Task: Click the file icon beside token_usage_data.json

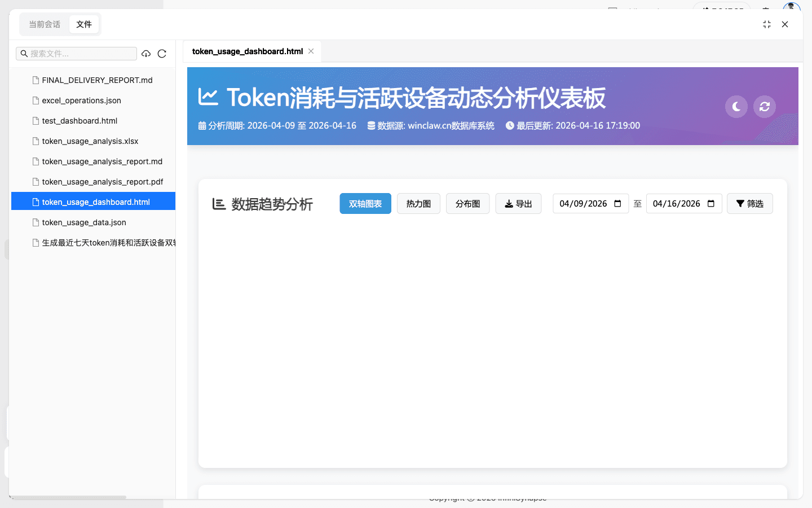Action: click(x=35, y=222)
